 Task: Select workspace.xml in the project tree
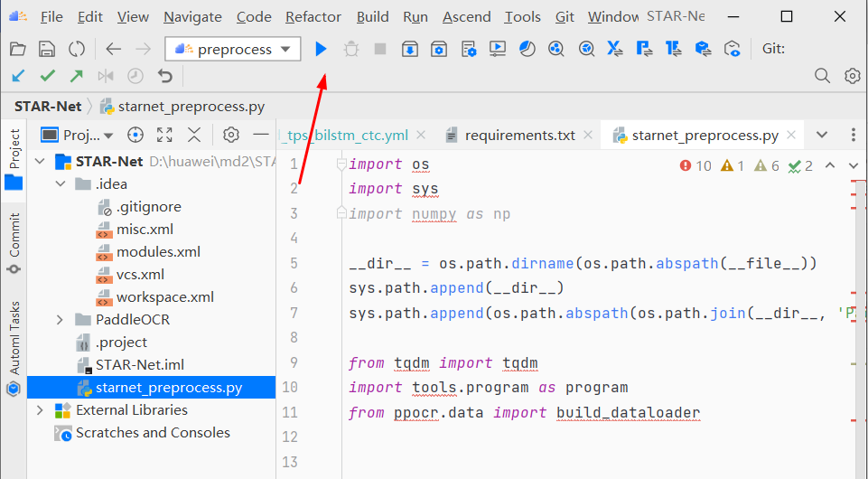pyautogui.click(x=164, y=296)
